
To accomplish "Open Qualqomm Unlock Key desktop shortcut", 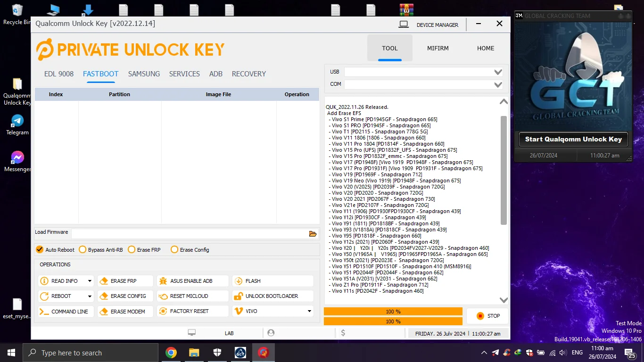I will 17,91.
